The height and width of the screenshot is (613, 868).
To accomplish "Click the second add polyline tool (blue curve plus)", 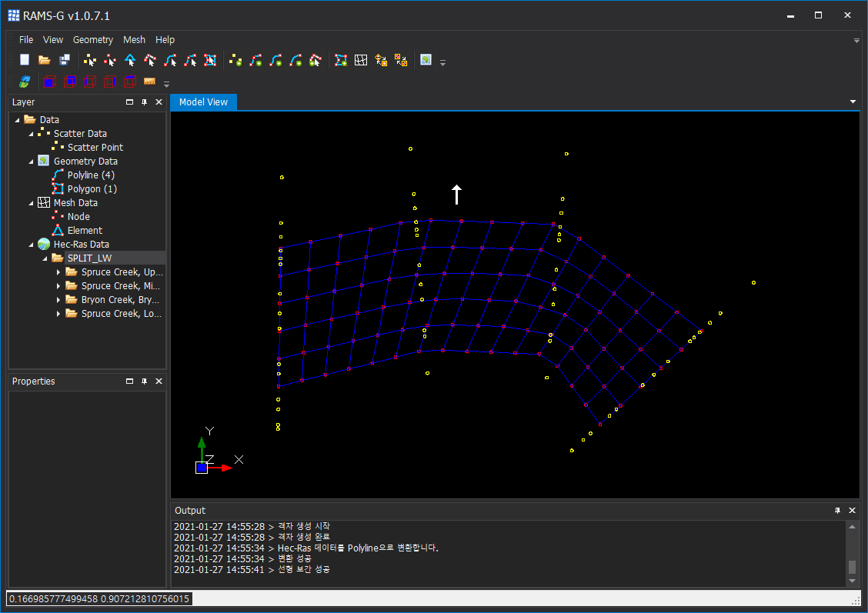I will (275, 60).
